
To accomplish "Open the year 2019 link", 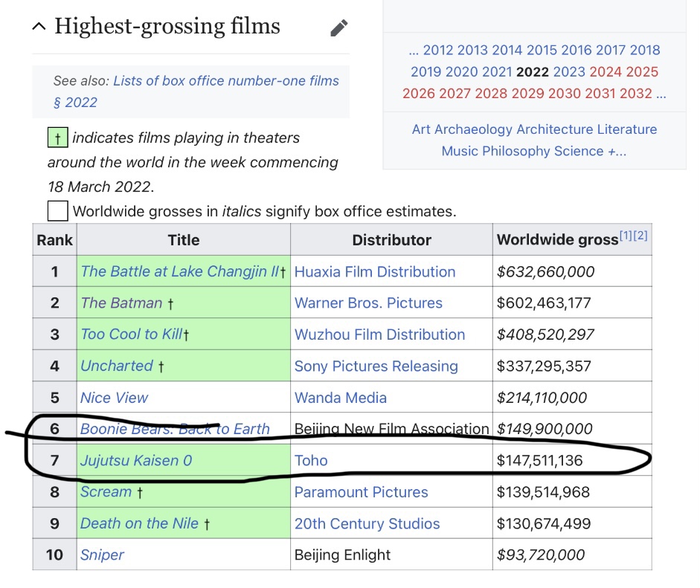I will [x=426, y=71].
